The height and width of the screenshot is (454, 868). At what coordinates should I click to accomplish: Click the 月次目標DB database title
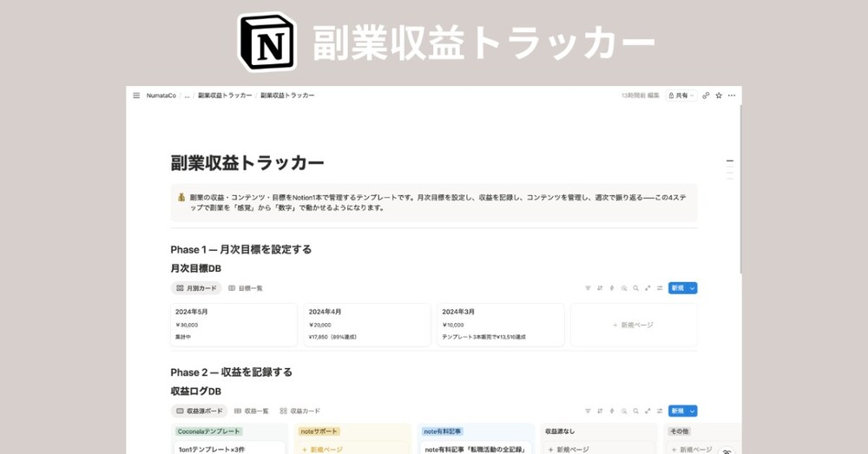(196, 268)
